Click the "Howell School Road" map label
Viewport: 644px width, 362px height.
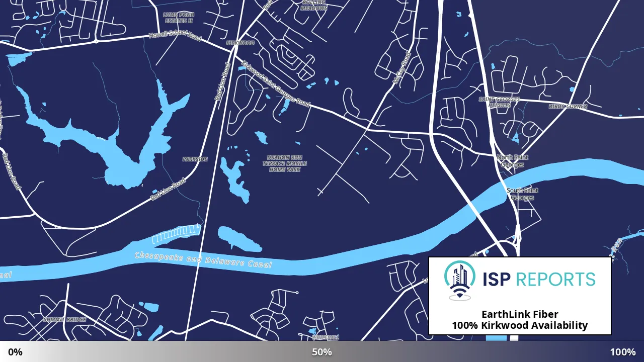click(x=175, y=36)
